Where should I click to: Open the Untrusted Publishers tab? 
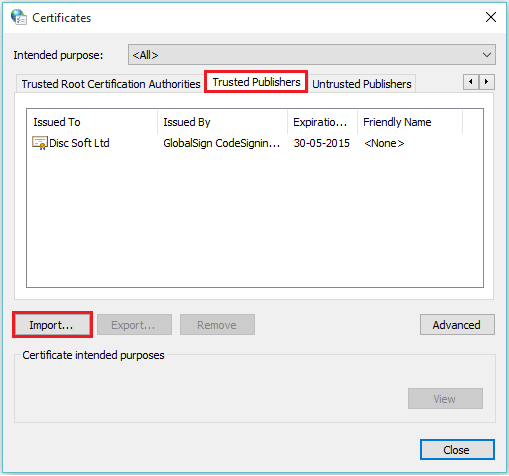tap(362, 84)
